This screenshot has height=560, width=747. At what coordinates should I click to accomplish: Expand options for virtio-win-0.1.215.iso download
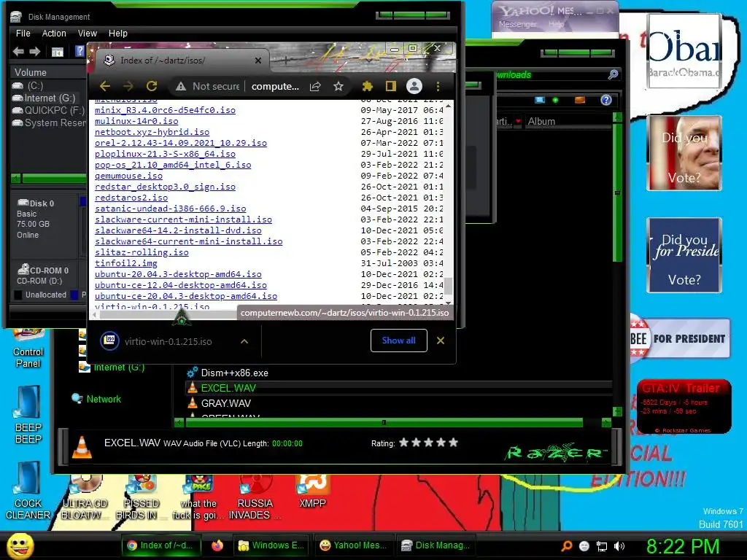click(244, 341)
